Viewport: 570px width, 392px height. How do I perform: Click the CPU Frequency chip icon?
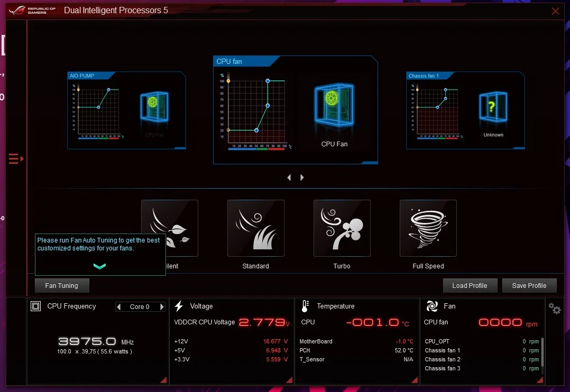(35, 306)
